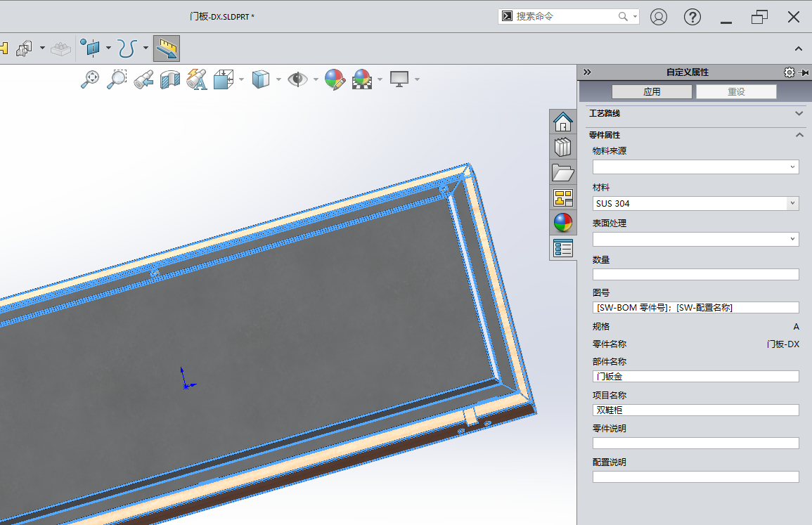Open the Appearances color ball tab
The height and width of the screenshot is (525, 812).
pyautogui.click(x=563, y=223)
